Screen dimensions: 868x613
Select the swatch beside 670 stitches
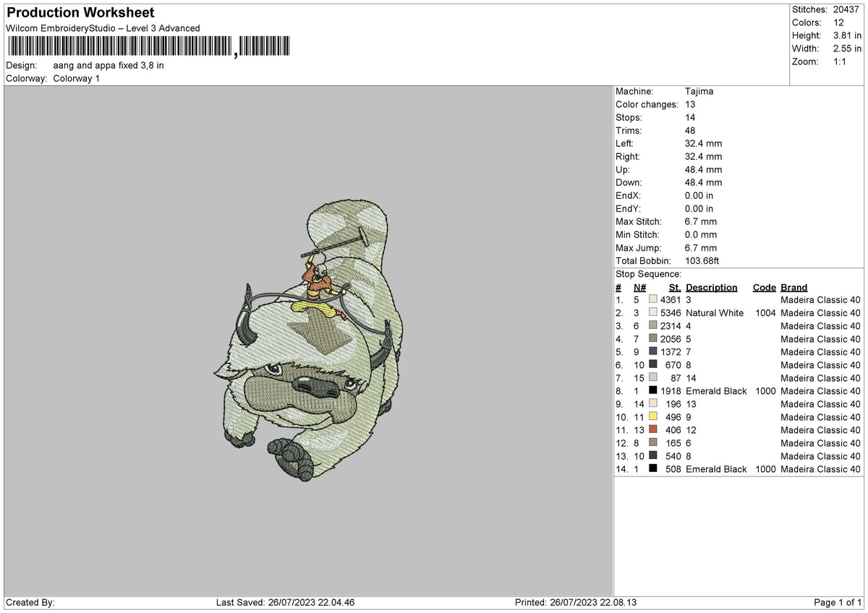(x=653, y=365)
